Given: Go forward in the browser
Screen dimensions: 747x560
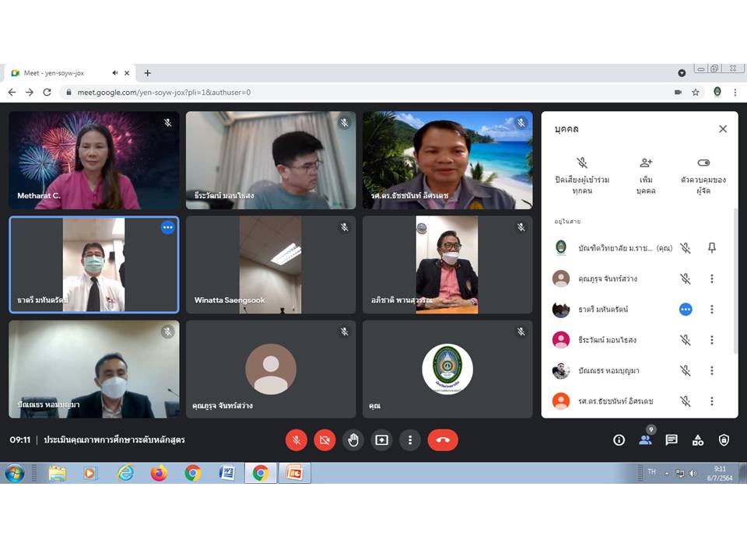Looking at the screenshot, I should pyautogui.click(x=30, y=93).
